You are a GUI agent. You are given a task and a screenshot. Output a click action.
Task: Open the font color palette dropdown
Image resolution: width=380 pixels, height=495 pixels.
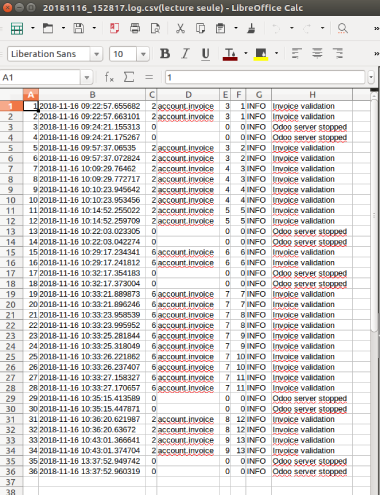coord(246,53)
